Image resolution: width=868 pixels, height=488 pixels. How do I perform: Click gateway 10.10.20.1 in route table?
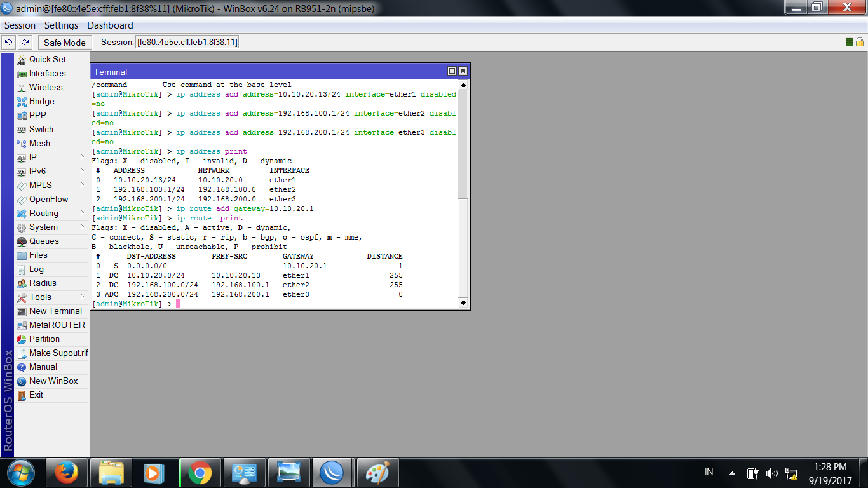304,266
